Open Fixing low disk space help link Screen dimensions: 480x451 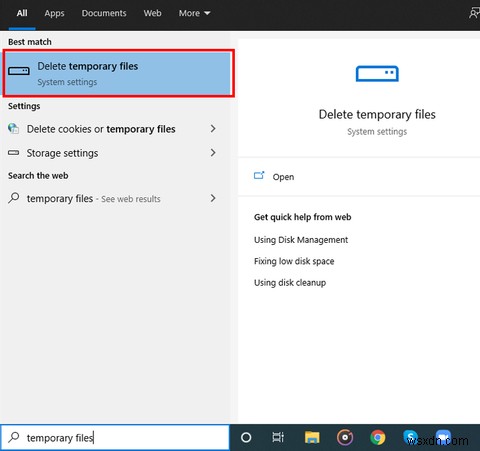[x=294, y=261]
